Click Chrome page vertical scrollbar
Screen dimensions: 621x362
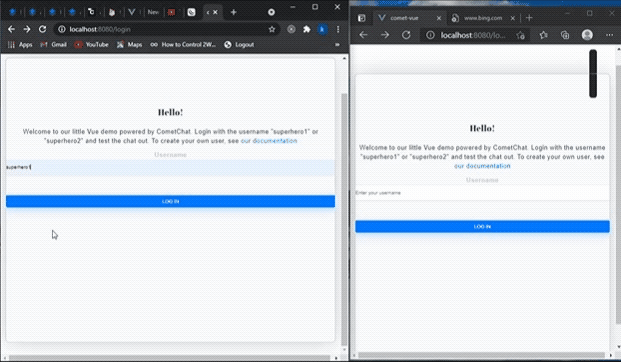click(x=344, y=218)
